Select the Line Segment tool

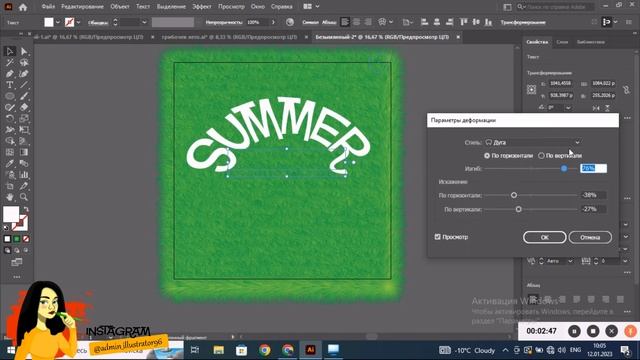(x=24, y=85)
